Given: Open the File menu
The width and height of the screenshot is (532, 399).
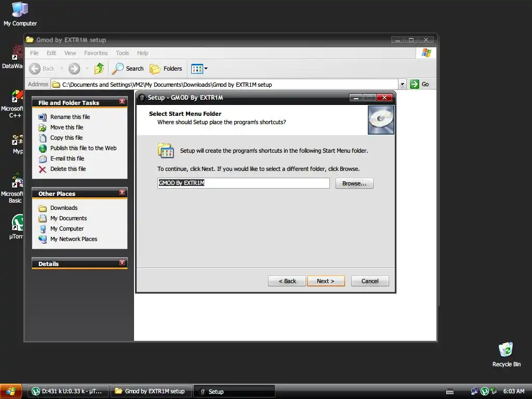Looking at the screenshot, I should [34, 53].
